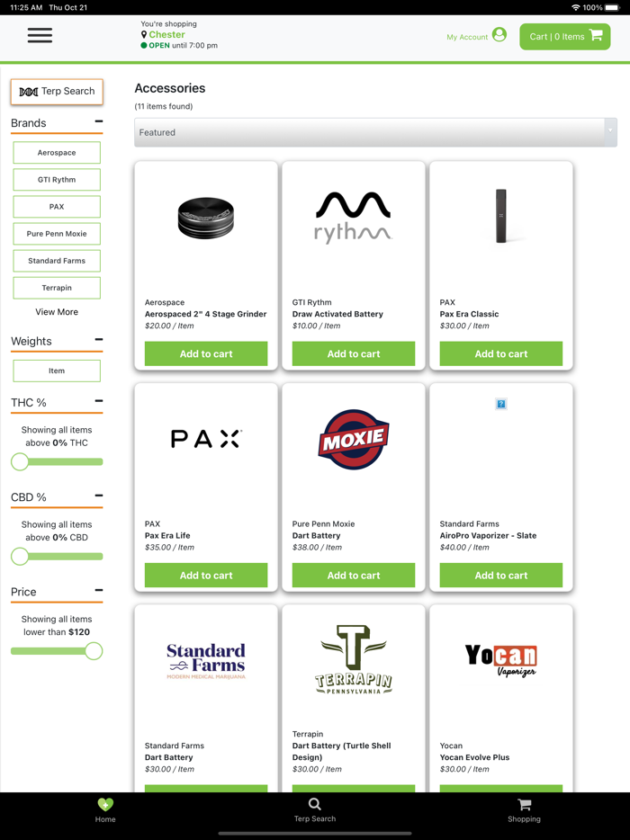The width and height of the screenshot is (630, 840).
Task: Open the hamburger navigation menu
Action: pos(40,35)
